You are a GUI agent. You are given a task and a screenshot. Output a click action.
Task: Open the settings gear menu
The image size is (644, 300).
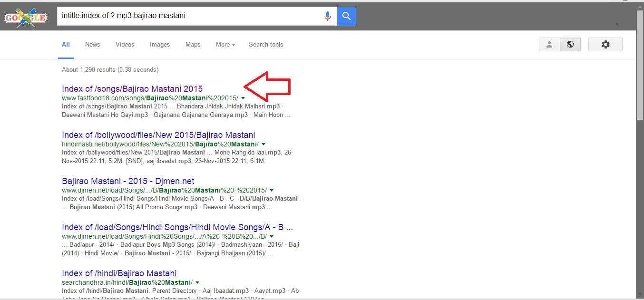point(605,44)
